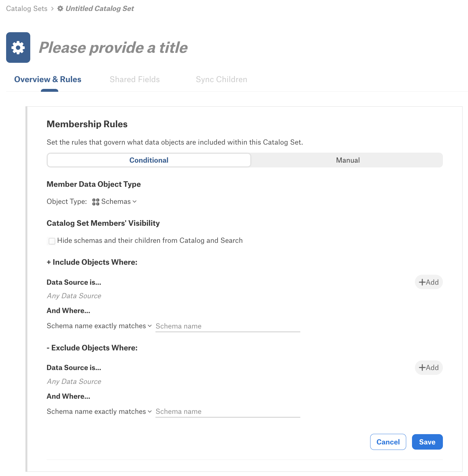The height and width of the screenshot is (476, 468).
Task: Go to Catalog Sets breadcrumb link
Action: (27, 8)
